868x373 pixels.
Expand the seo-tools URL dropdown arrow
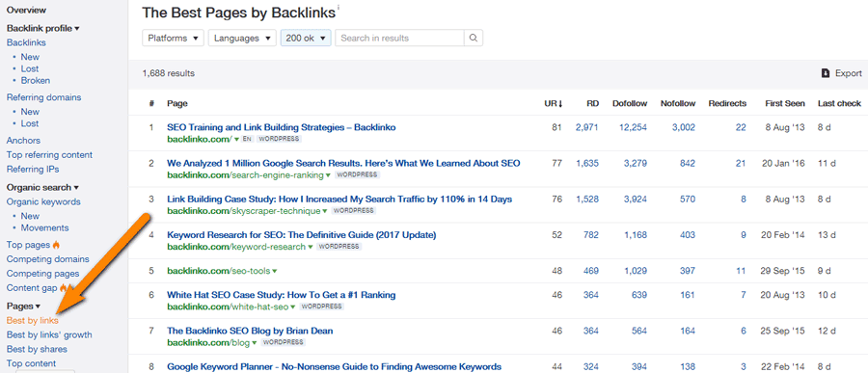pos(275,271)
